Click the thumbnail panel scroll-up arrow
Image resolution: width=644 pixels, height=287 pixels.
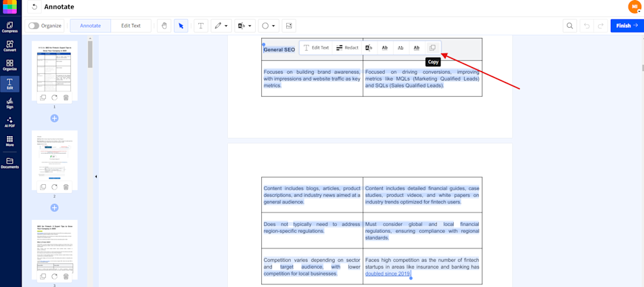click(90, 38)
